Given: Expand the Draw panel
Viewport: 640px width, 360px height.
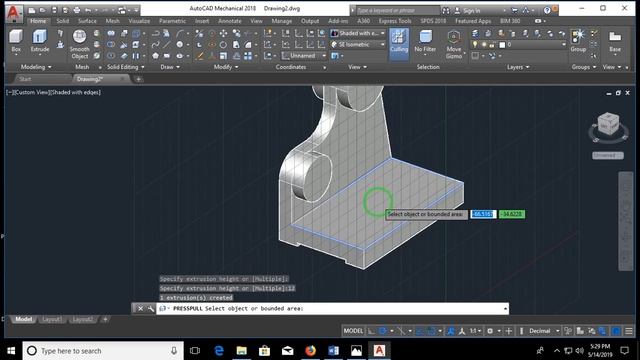Looking at the screenshot, I should click(170, 67).
